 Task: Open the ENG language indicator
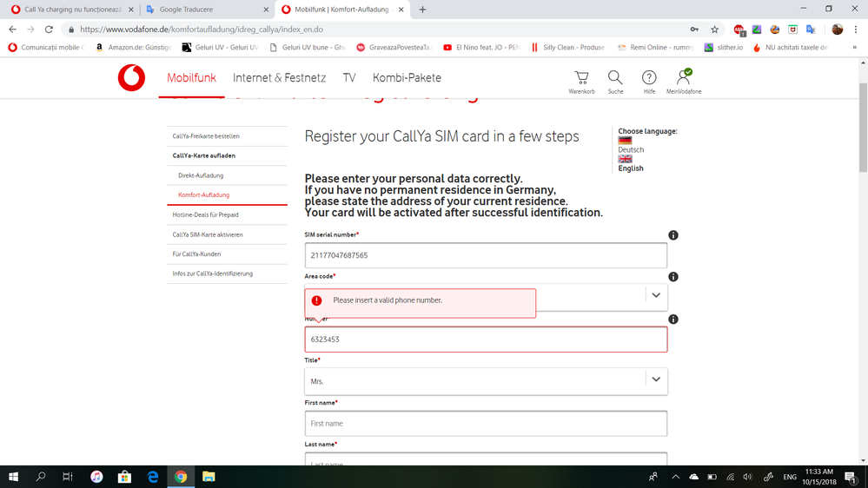pyautogui.click(x=790, y=477)
